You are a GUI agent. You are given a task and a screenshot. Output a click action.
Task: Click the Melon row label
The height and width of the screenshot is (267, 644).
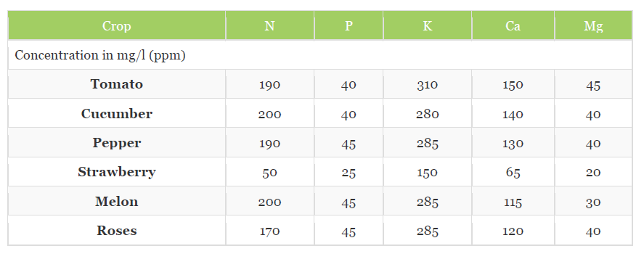tap(117, 202)
